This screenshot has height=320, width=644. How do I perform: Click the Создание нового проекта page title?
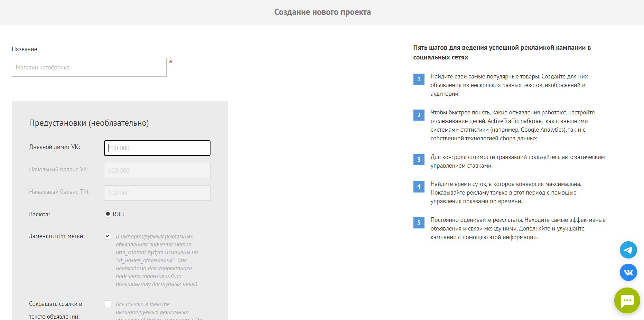pyautogui.click(x=322, y=12)
